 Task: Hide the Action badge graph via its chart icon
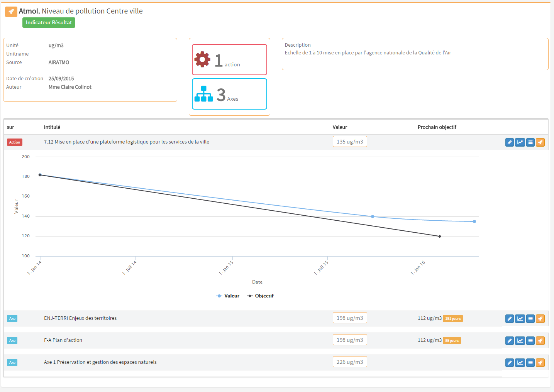point(520,142)
